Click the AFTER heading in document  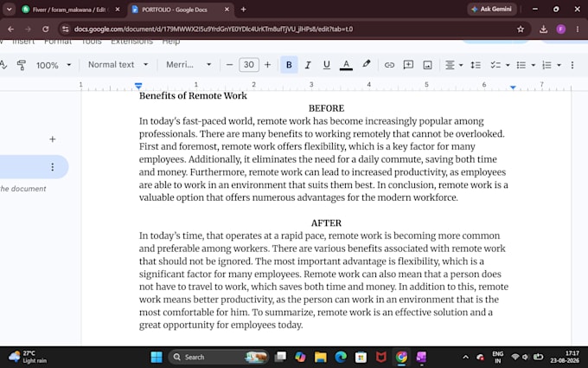coord(326,223)
